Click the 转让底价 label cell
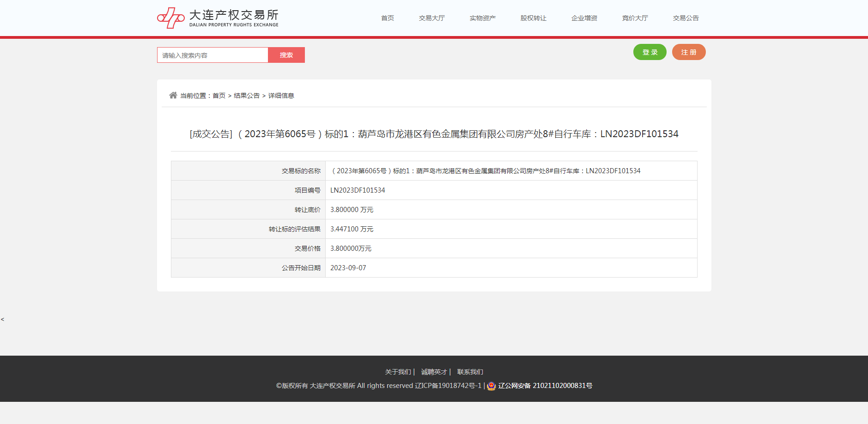The image size is (868, 424). tap(249, 210)
